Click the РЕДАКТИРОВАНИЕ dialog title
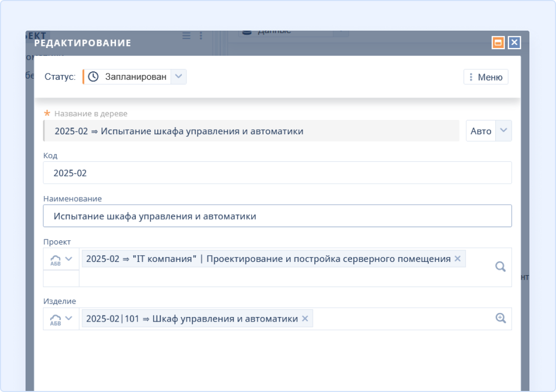The width and height of the screenshot is (556, 392). pos(82,43)
